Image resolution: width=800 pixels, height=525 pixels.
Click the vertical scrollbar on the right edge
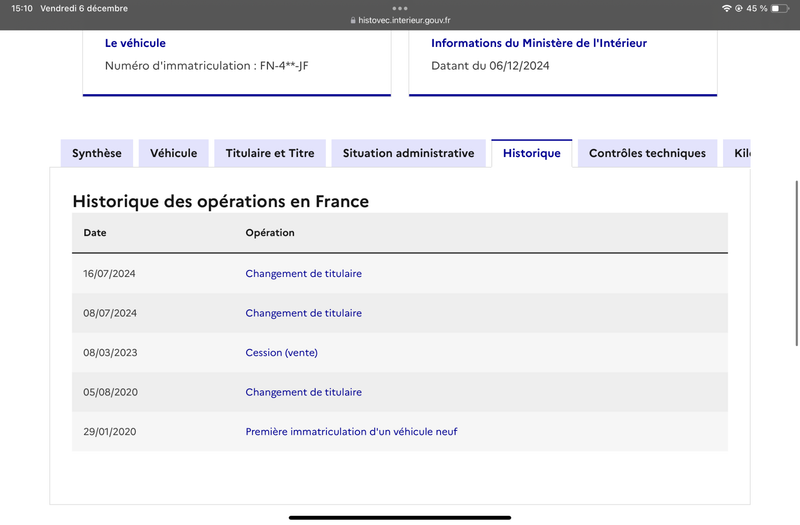click(x=796, y=263)
